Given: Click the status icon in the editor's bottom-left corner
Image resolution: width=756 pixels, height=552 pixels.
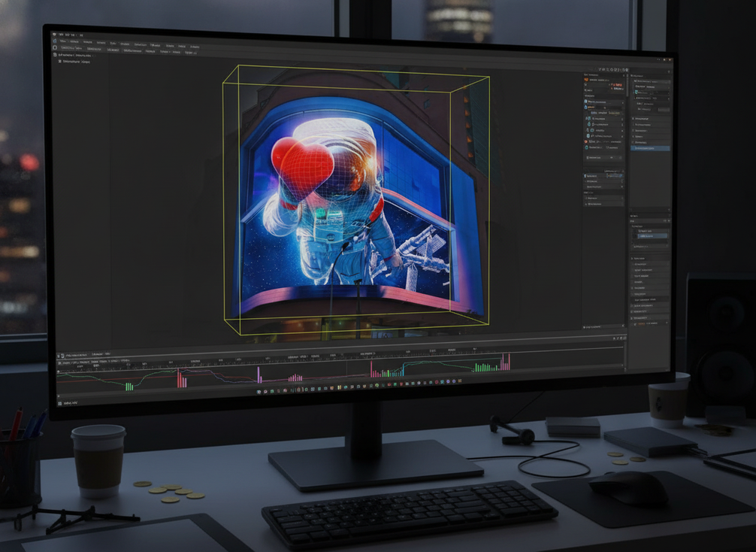Looking at the screenshot, I should pos(60,403).
